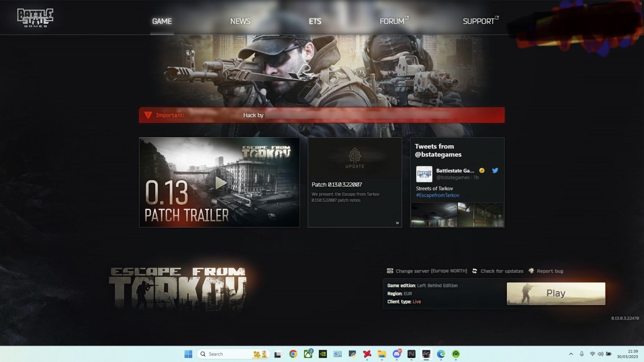Click the GAME menu tab

(162, 21)
